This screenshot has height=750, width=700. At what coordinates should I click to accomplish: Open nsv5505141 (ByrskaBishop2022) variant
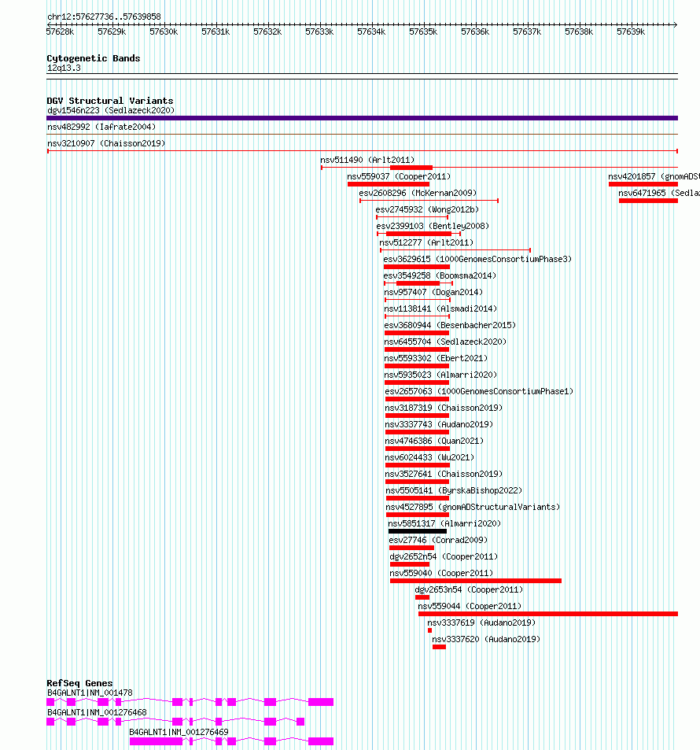454,491
